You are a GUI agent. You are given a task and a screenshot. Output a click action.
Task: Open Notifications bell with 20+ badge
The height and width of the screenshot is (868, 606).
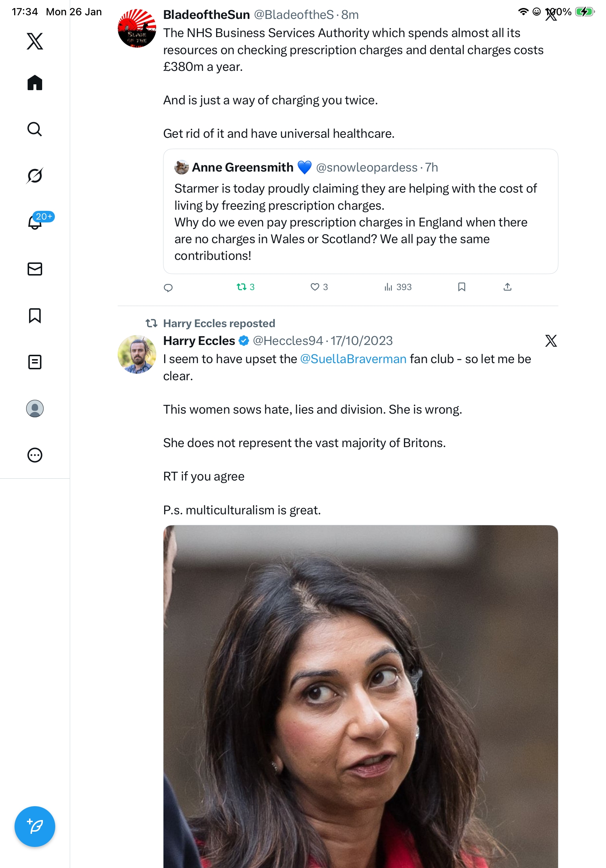[x=35, y=222]
